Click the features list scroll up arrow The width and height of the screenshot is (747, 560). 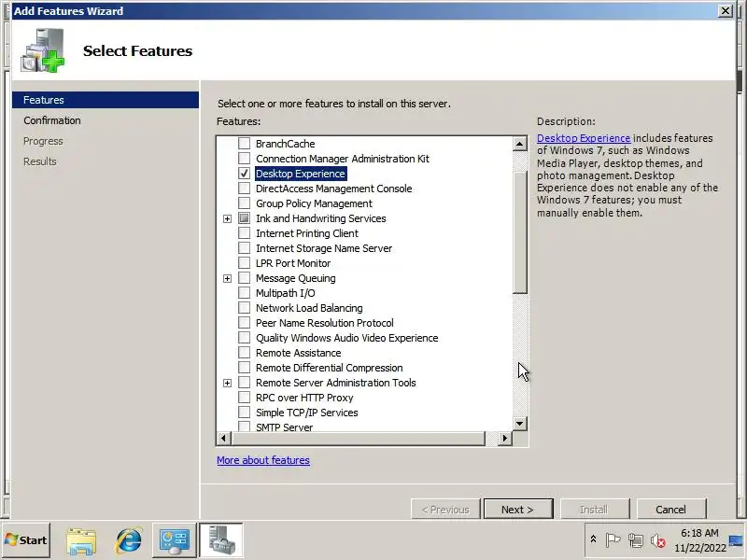coord(520,144)
